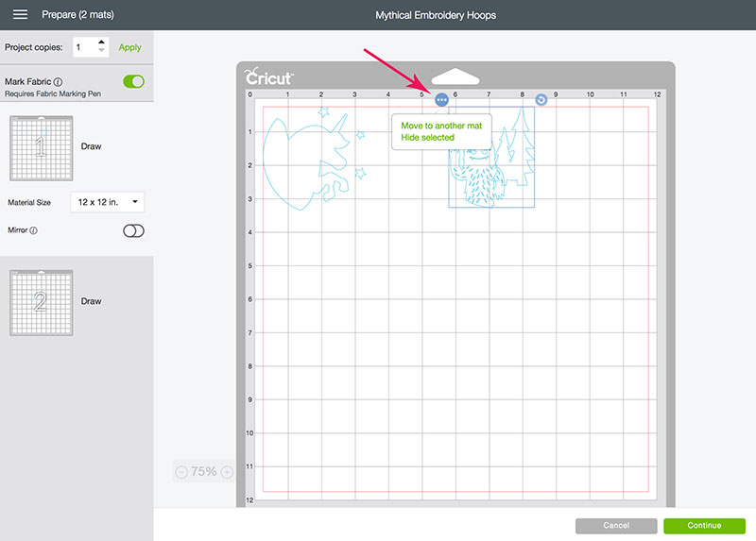Click the 75% zoom level text

[x=204, y=472]
